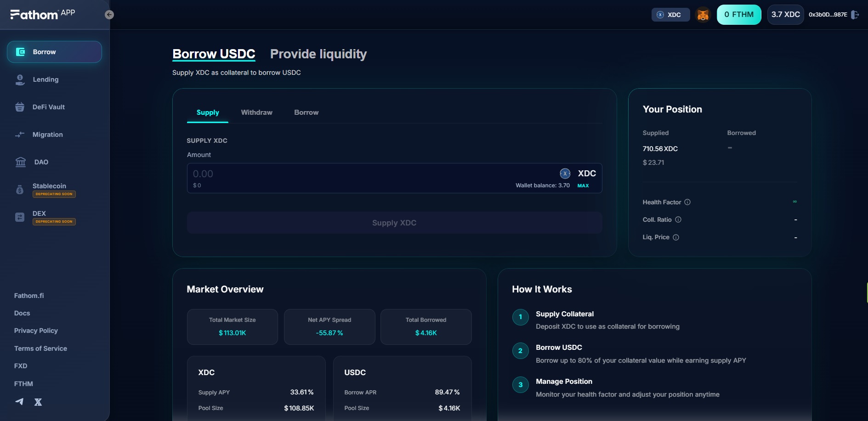Click the MetaMask fox wallet icon
The width and height of the screenshot is (868, 421).
coord(703,15)
